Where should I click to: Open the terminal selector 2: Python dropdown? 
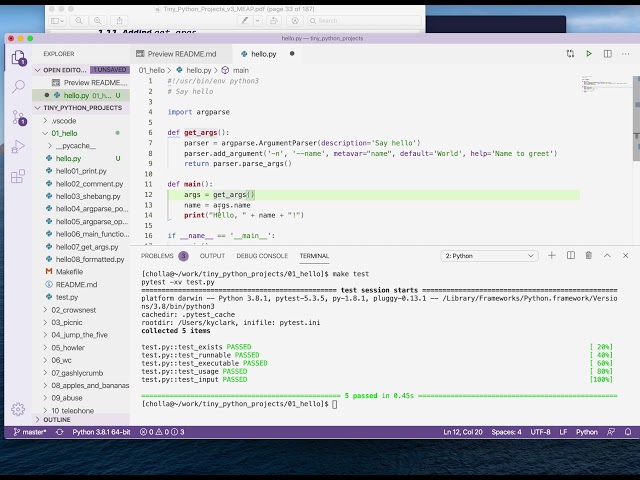coord(489,256)
